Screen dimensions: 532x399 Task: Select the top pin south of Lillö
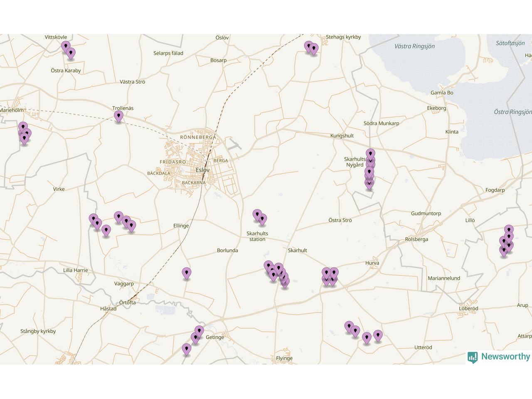pyautogui.click(x=509, y=231)
